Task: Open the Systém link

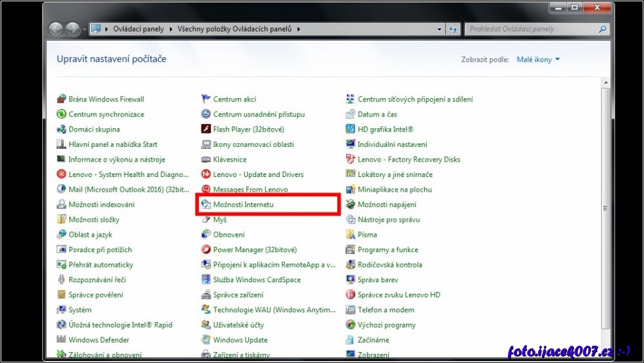Action: point(80,310)
